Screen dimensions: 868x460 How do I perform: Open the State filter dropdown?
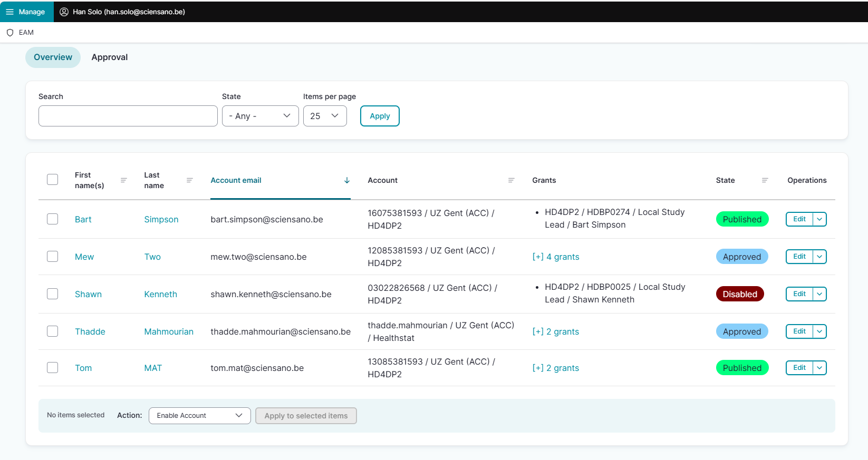coord(260,116)
